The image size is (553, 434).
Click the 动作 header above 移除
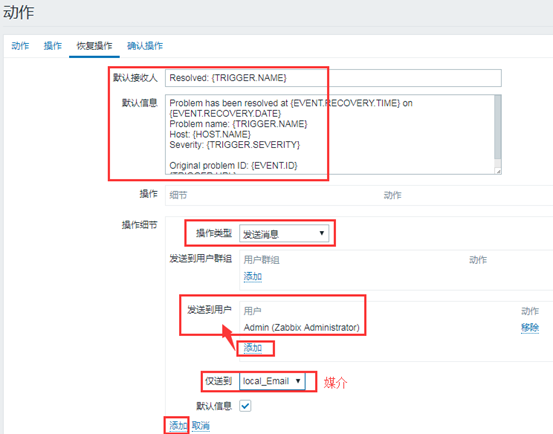[530, 311]
